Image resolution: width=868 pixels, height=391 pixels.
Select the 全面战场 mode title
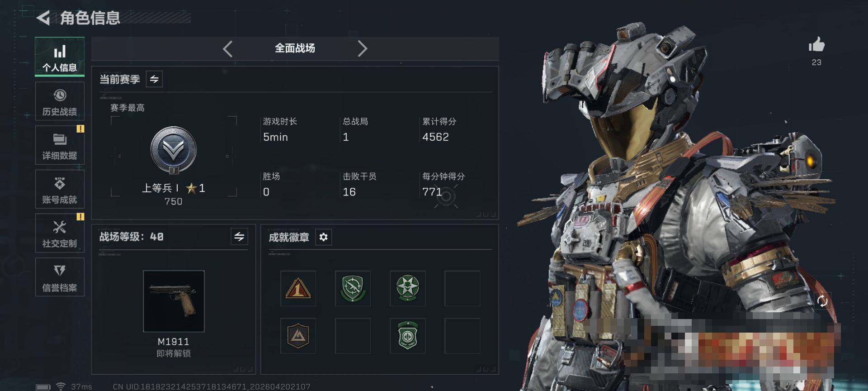(295, 48)
